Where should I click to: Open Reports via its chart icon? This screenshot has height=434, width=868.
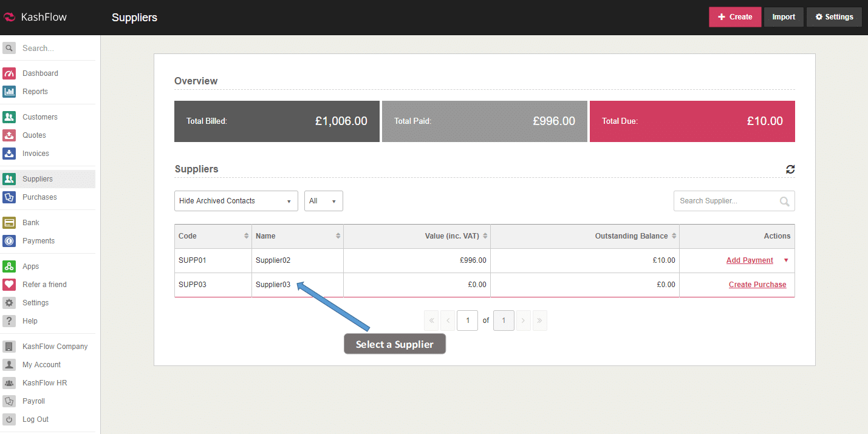9,92
